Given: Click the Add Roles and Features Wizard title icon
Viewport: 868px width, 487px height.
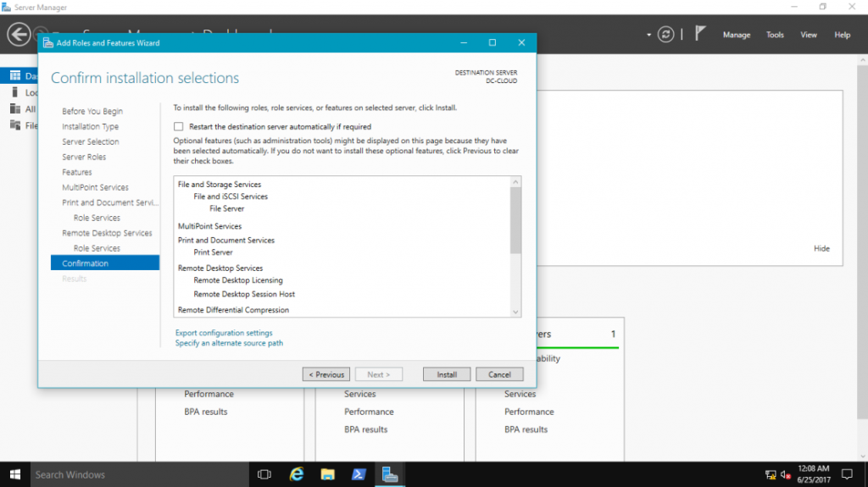Looking at the screenshot, I should pyautogui.click(x=48, y=42).
